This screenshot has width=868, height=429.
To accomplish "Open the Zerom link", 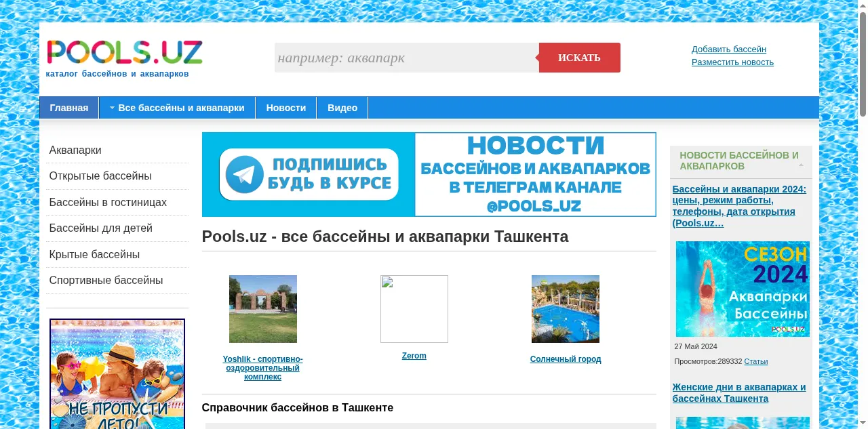I will (x=414, y=356).
